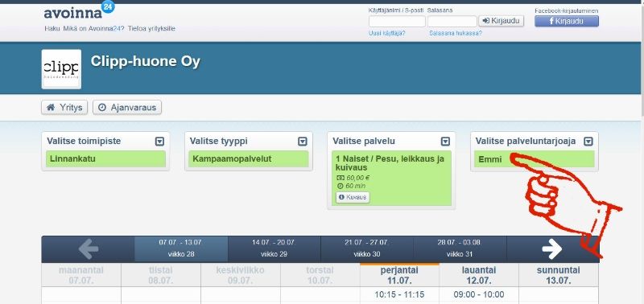644x304 pixels.
Task: Log in with Facebook Kirjaudu button
Action: point(567,22)
